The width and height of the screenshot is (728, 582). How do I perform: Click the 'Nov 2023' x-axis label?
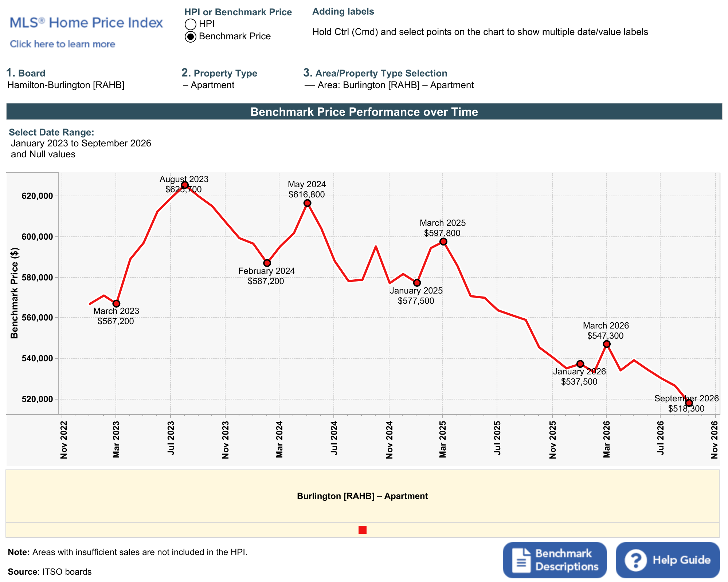(226, 440)
